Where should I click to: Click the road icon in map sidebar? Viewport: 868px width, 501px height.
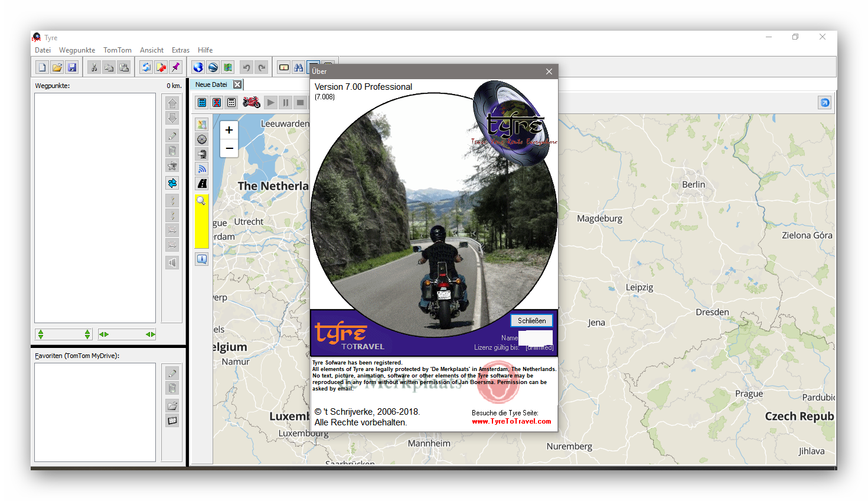[202, 183]
